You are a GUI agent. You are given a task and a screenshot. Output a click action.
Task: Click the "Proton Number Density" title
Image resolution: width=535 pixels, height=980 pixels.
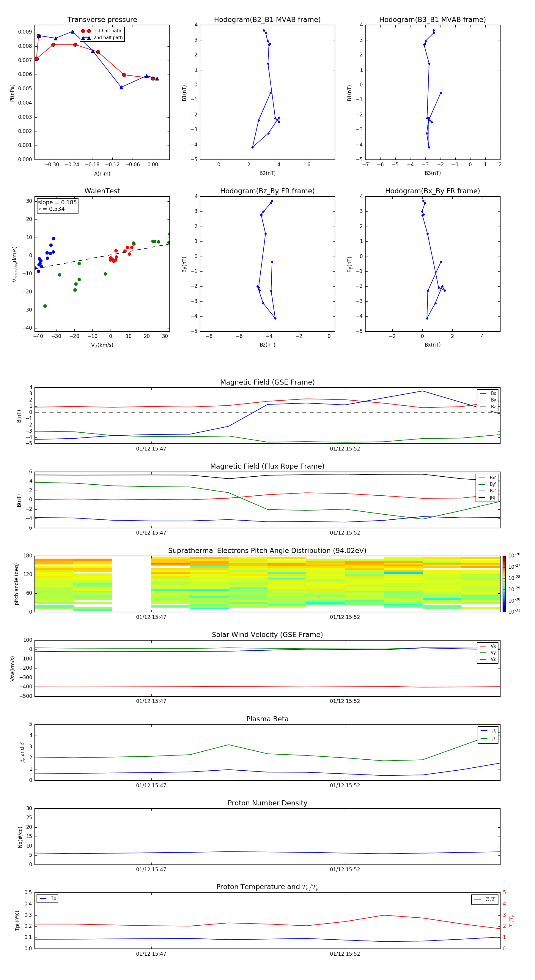coord(267,803)
